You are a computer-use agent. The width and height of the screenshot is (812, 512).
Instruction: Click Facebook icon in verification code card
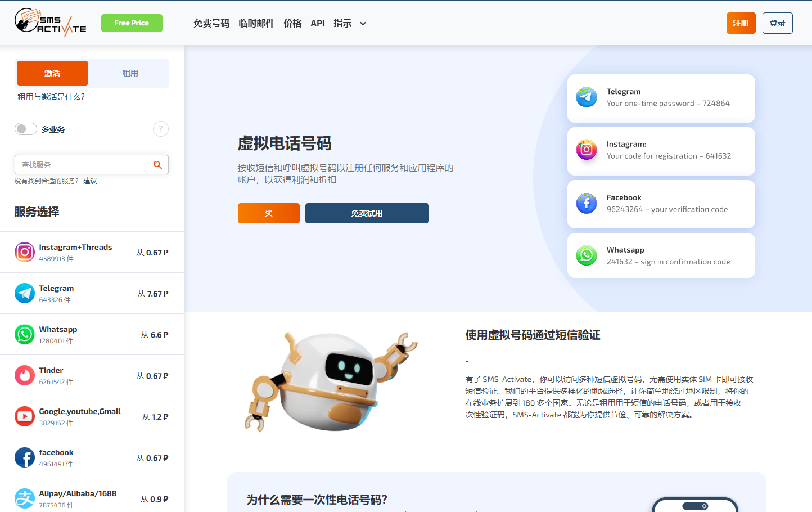click(587, 203)
